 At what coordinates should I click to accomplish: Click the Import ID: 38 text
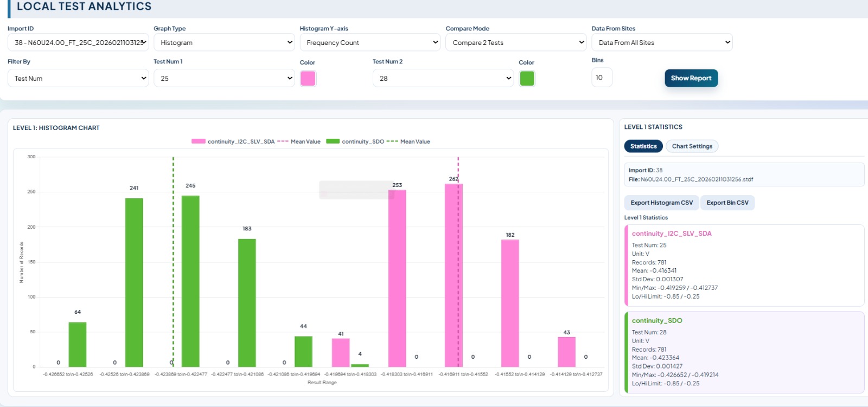click(646, 170)
